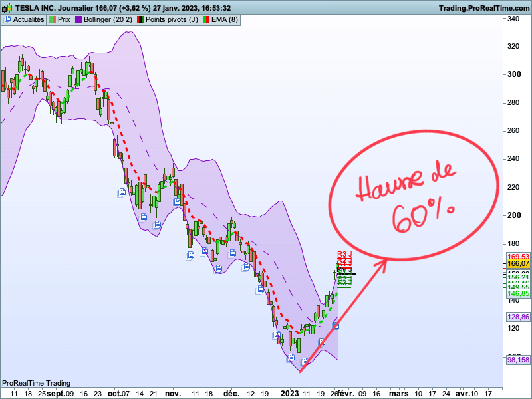Click the Points pivots (J) legend icon
This screenshot has width=532, height=399.
click(x=141, y=19)
